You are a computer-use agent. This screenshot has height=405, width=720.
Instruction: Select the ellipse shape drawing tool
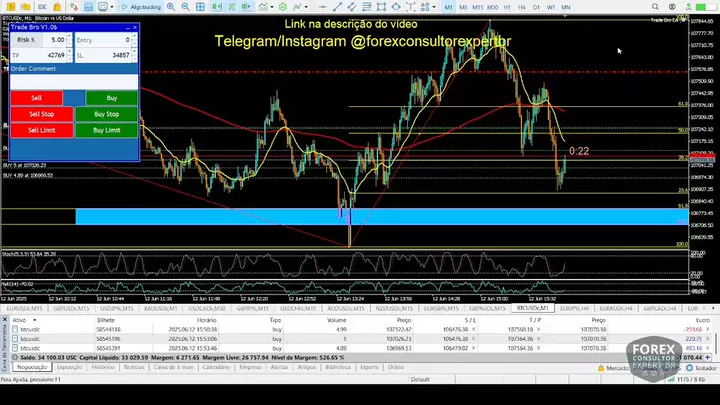(x=396, y=7)
